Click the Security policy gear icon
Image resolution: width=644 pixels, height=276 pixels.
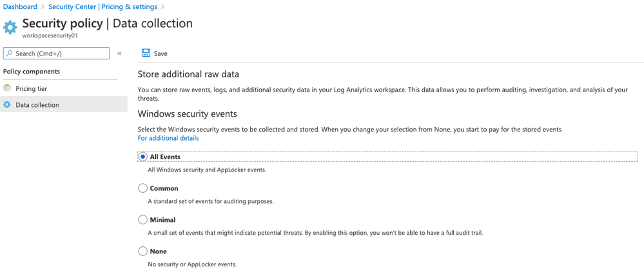coord(10,28)
